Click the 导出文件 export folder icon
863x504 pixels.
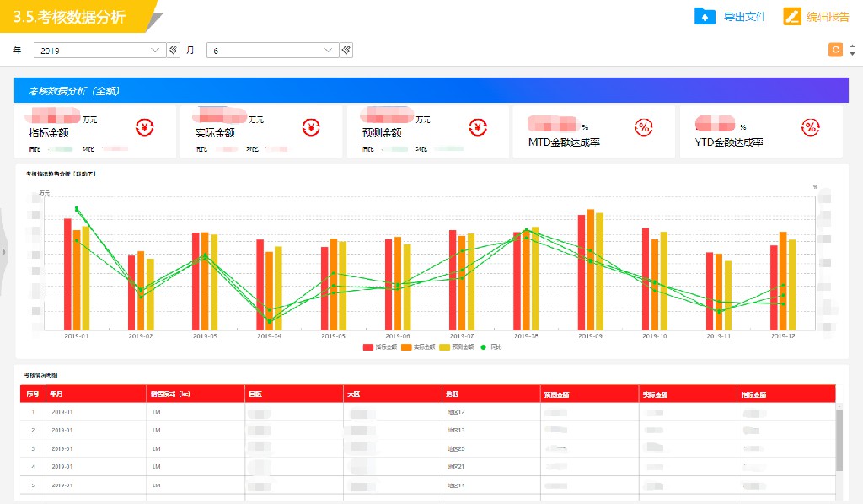(x=705, y=17)
